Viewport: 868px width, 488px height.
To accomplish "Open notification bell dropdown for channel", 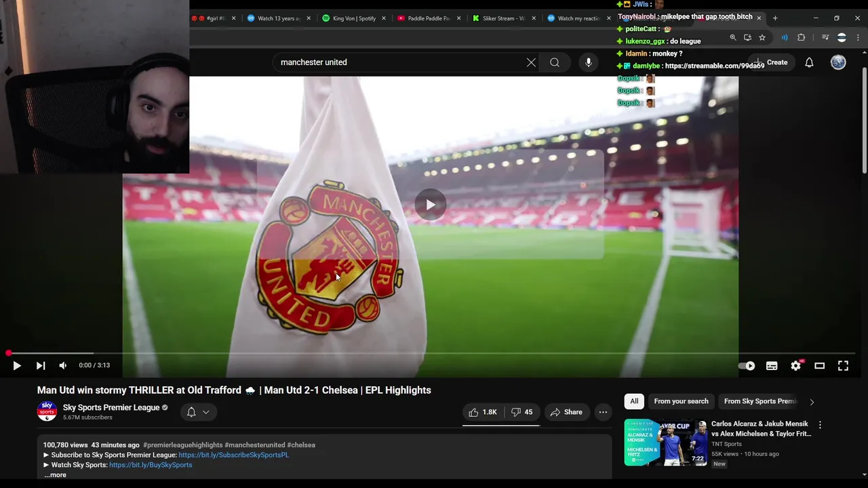I will click(x=198, y=412).
